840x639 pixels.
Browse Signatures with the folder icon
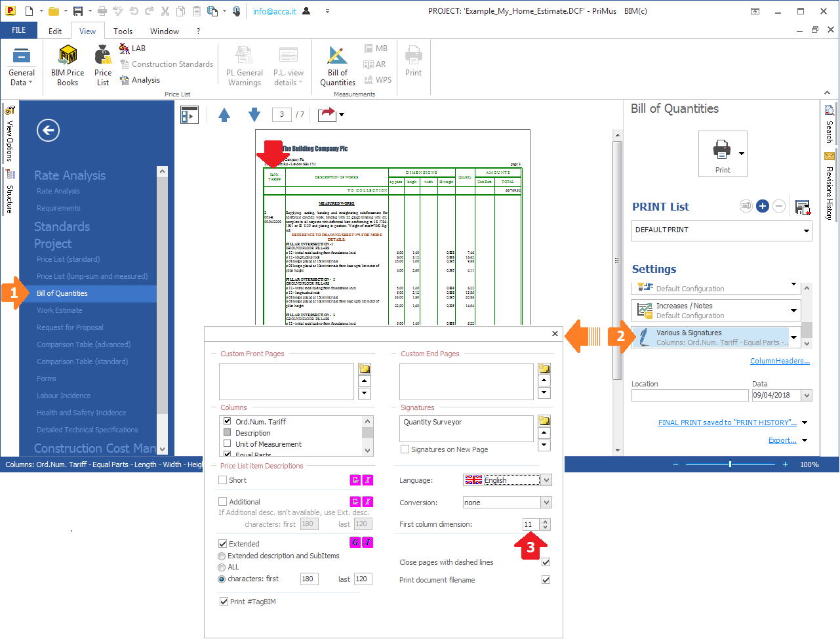[x=544, y=421]
